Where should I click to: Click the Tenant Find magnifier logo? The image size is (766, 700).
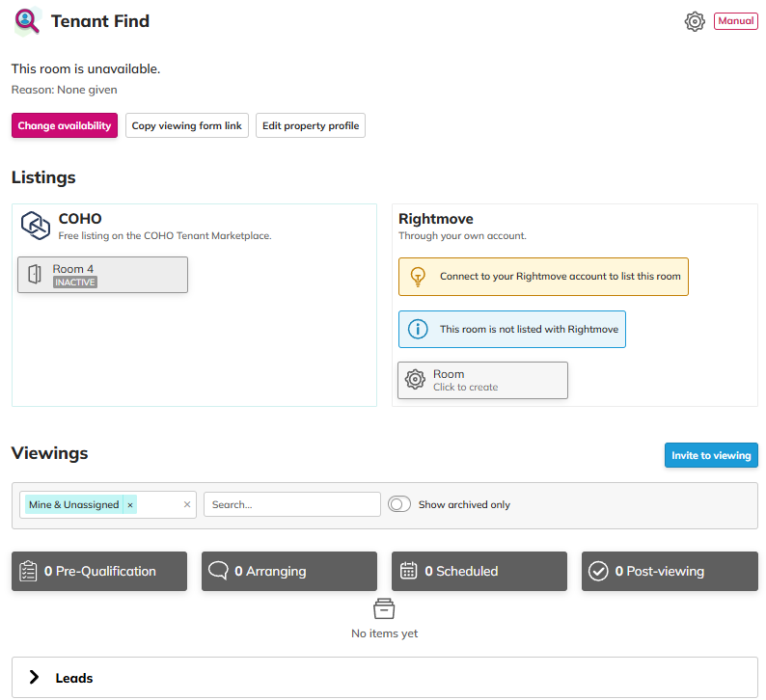(x=27, y=21)
